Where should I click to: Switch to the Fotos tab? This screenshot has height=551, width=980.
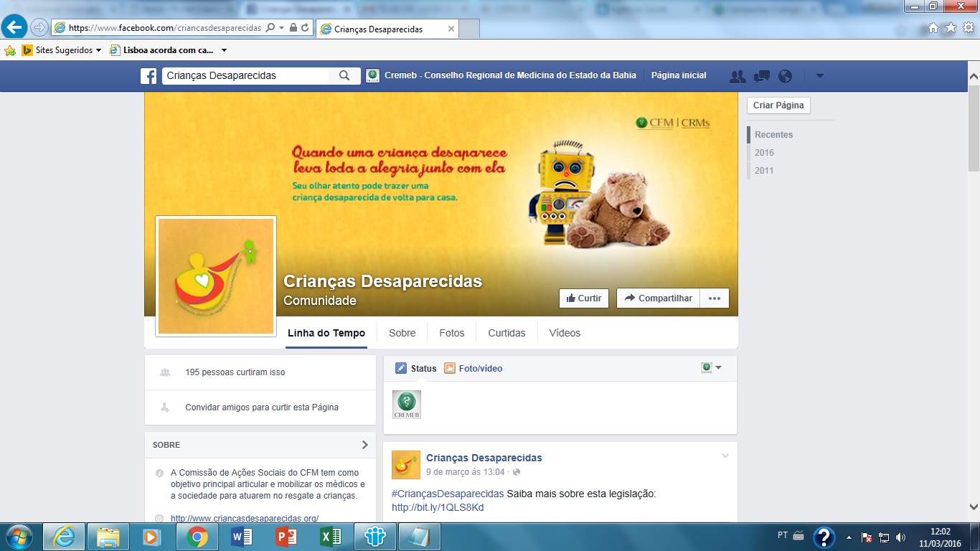point(451,333)
